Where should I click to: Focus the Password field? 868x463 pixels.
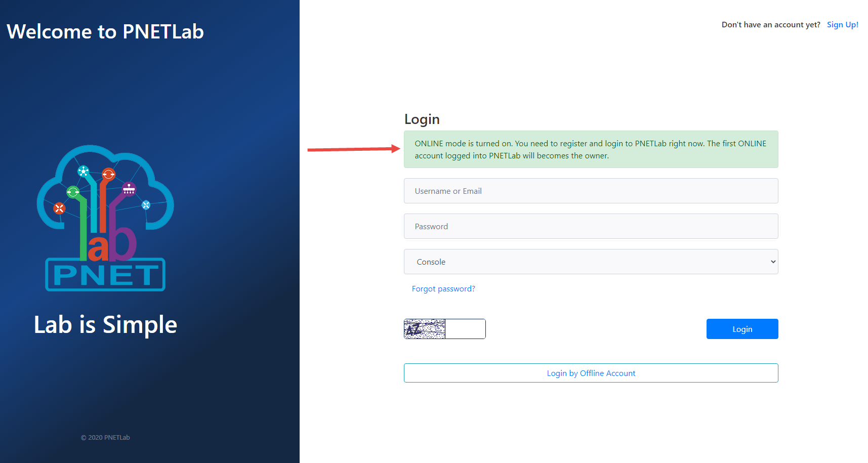click(590, 226)
